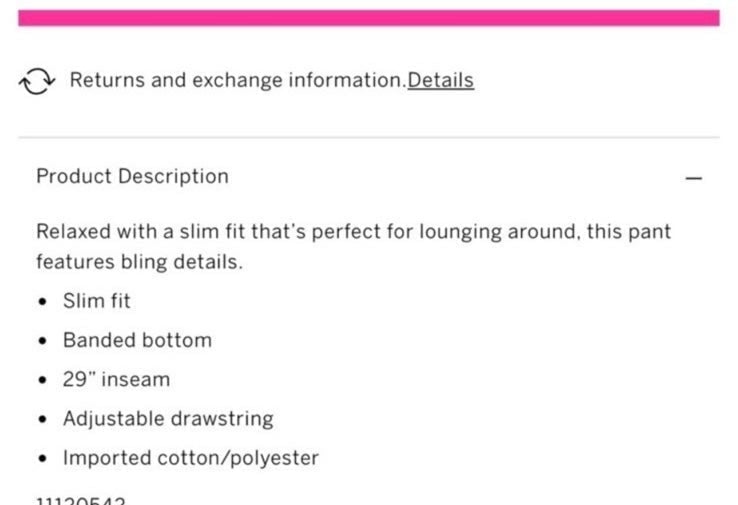The image size is (738, 505).
Task: Click the bullet dot before Imported cotton/polyester
Action: pyautogui.click(x=43, y=458)
